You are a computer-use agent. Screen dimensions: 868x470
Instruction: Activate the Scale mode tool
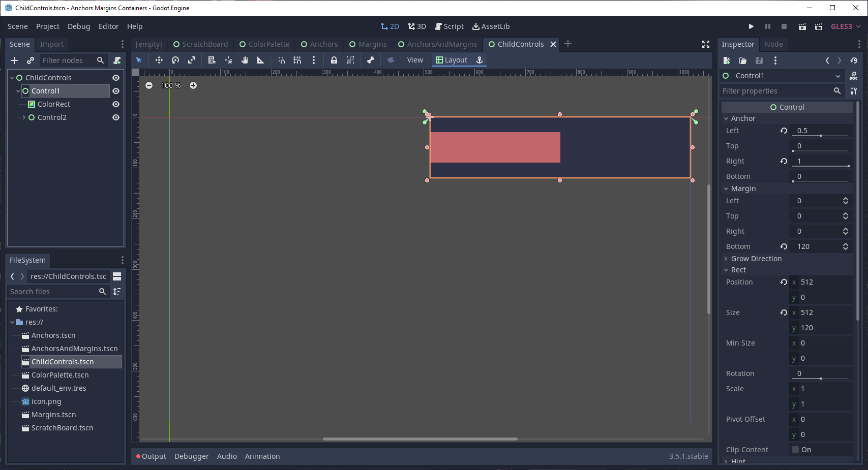point(192,60)
